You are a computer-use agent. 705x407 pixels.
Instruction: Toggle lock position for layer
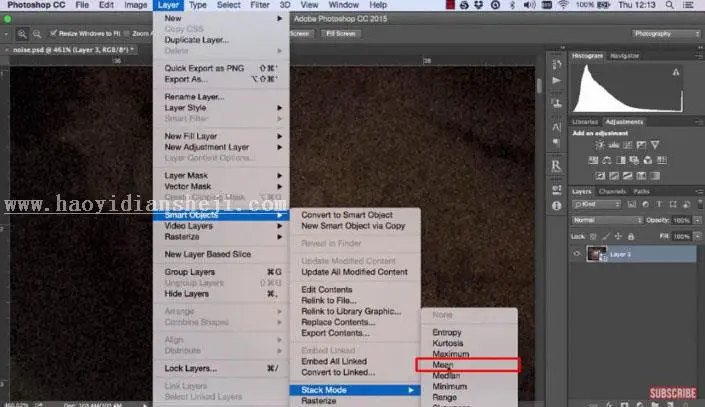coord(618,237)
